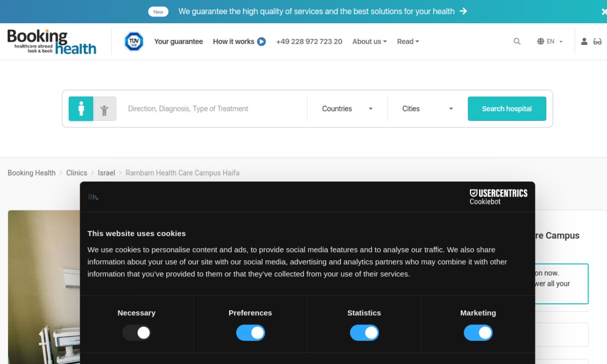Screen dimensions: 607x364
Task: Disable the Preferences cookies switch
Action: [250, 333]
